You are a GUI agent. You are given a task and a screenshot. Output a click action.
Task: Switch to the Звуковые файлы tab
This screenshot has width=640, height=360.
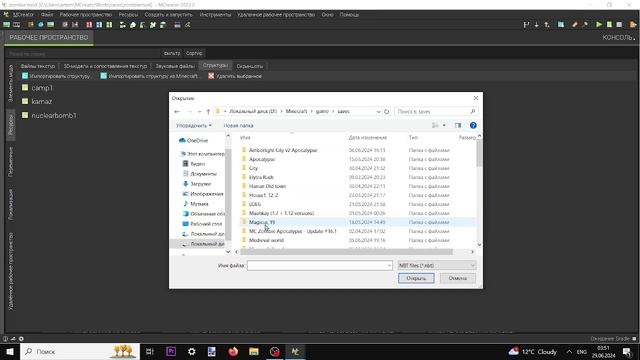(175, 66)
